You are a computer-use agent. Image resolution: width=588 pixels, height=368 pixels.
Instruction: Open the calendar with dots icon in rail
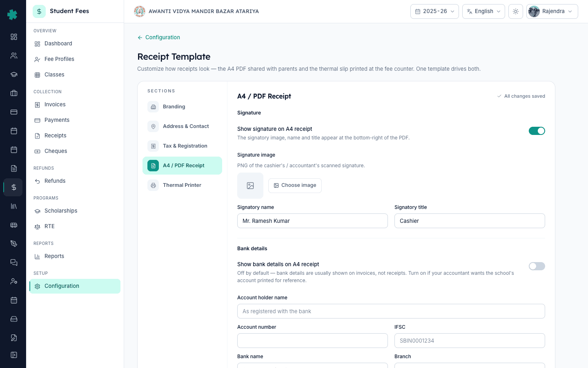pyautogui.click(x=13, y=300)
